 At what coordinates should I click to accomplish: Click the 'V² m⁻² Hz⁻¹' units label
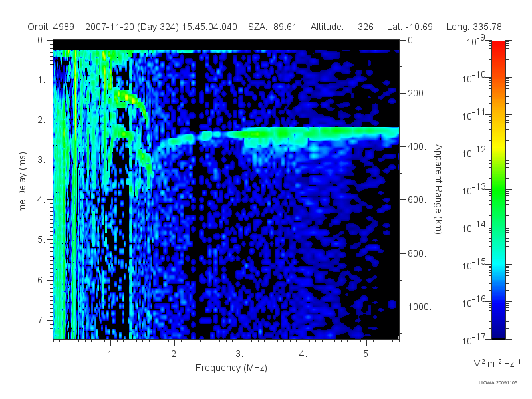[497, 363]
